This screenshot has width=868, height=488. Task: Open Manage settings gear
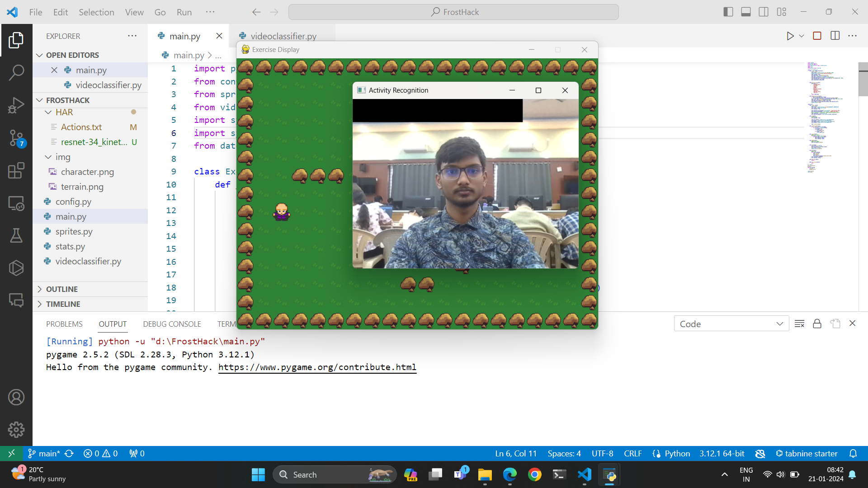[x=16, y=430]
